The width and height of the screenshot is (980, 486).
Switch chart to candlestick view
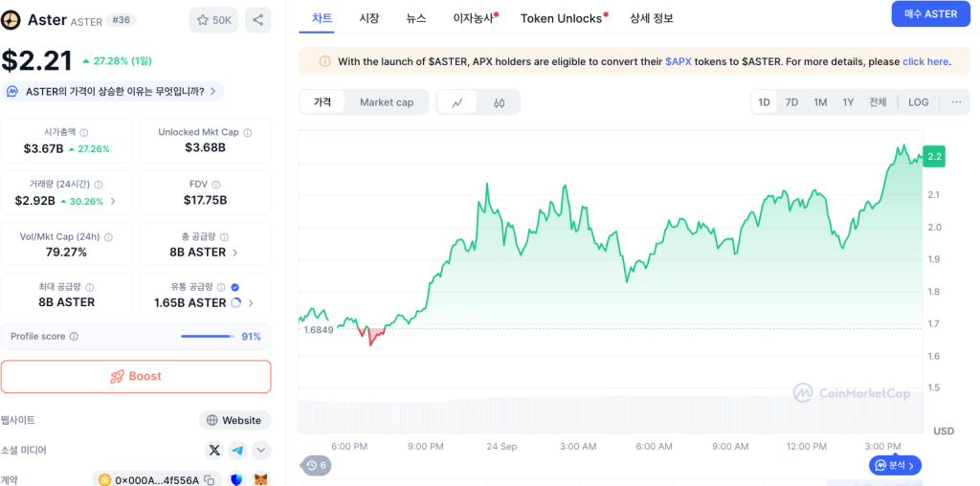coord(499,102)
